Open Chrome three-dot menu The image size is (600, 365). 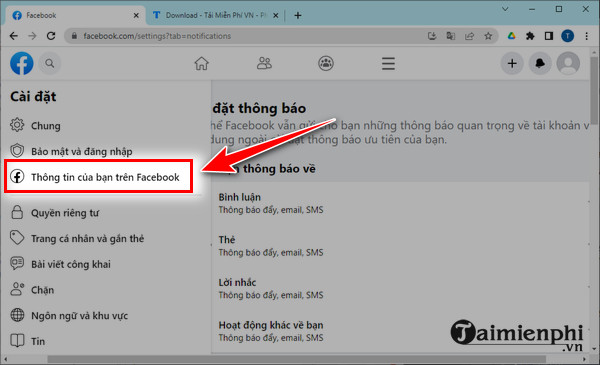click(x=587, y=36)
